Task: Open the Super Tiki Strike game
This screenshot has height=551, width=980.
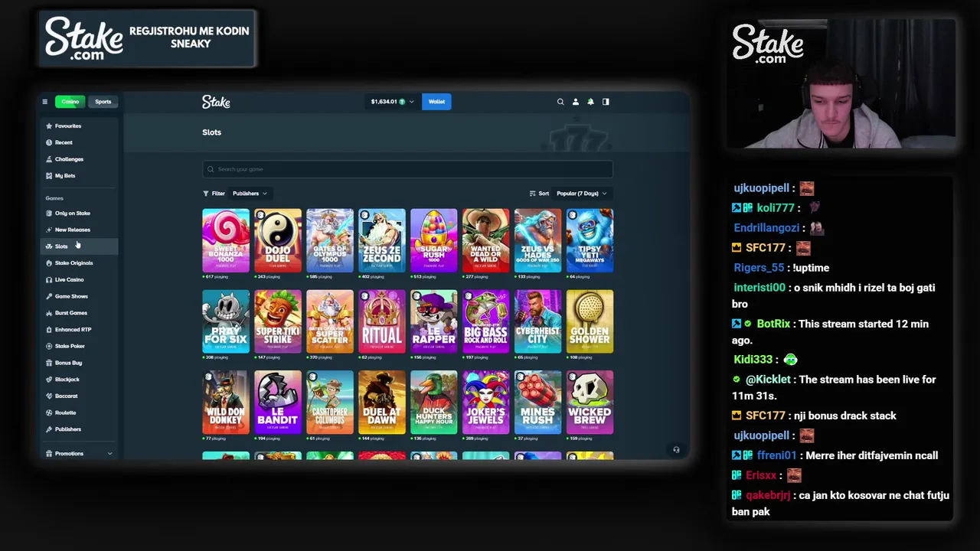Action: pos(278,321)
